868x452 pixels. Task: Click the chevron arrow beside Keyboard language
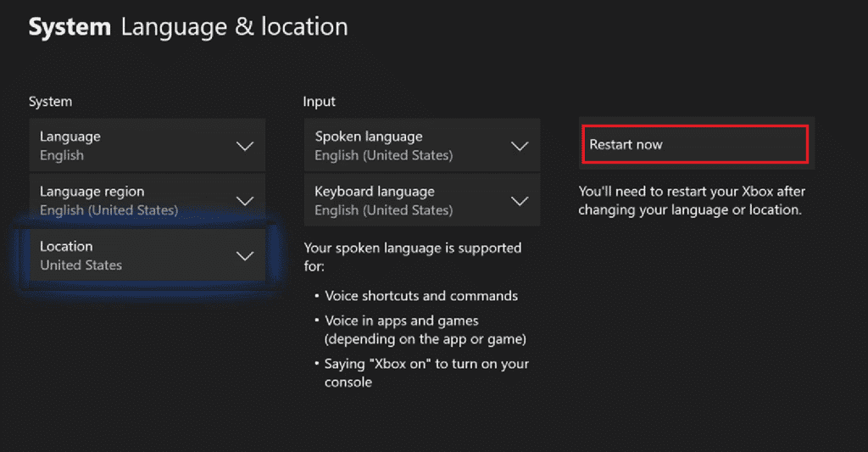[520, 201]
